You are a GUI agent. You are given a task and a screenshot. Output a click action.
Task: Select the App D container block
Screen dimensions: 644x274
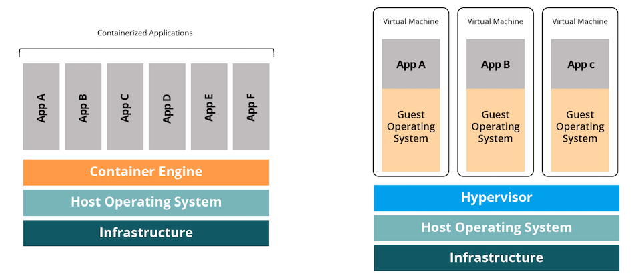pos(167,107)
